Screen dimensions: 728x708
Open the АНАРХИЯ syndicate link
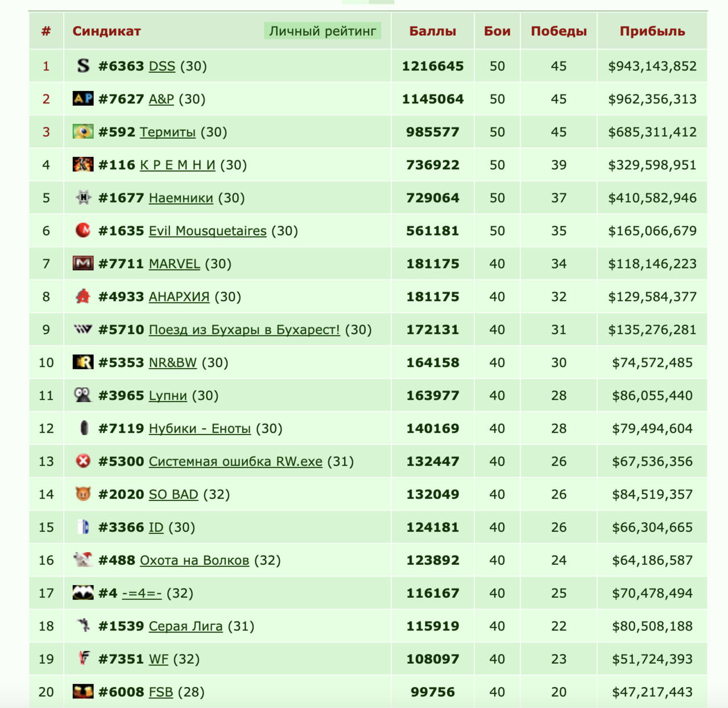tap(179, 297)
